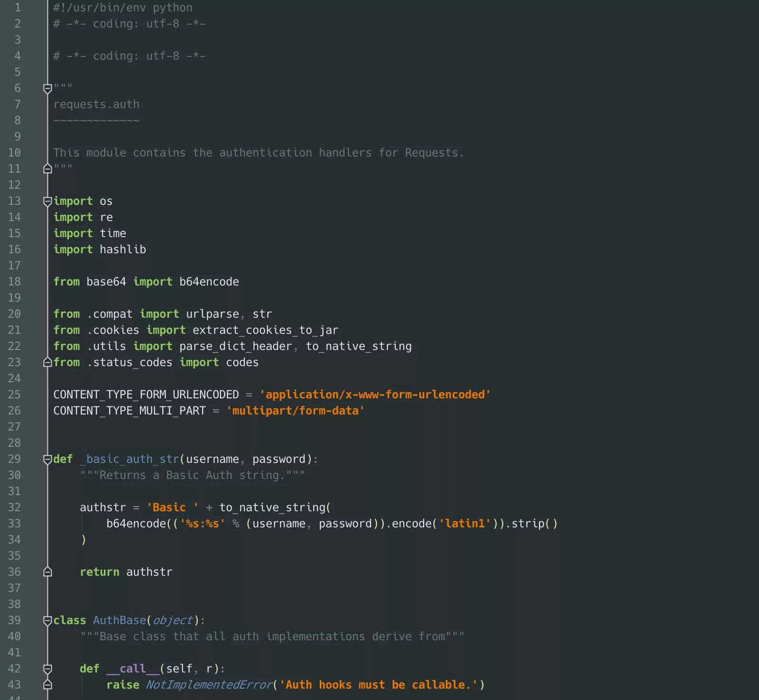Click 're' in the import re line
Image resolution: width=759 pixels, height=700 pixels.
coord(106,217)
